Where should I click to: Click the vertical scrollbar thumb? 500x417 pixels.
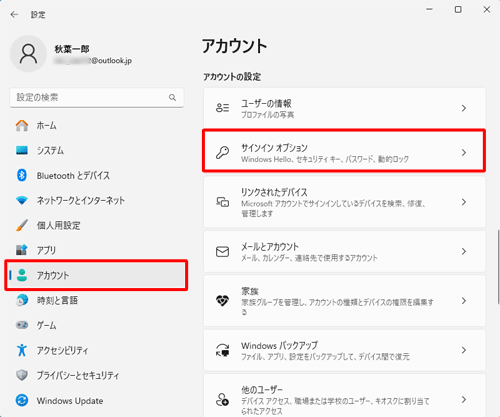[x=498, y=266]
